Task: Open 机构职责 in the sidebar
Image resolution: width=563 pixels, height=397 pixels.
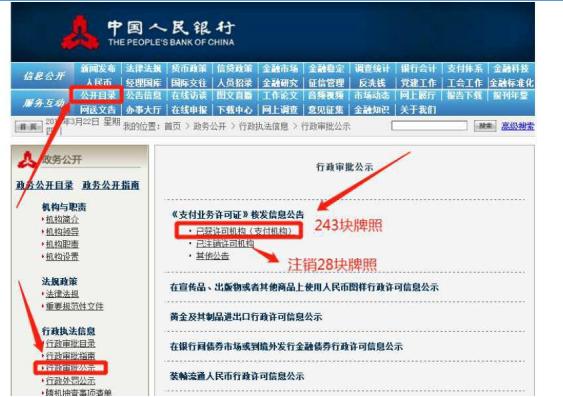Action: 62,244
